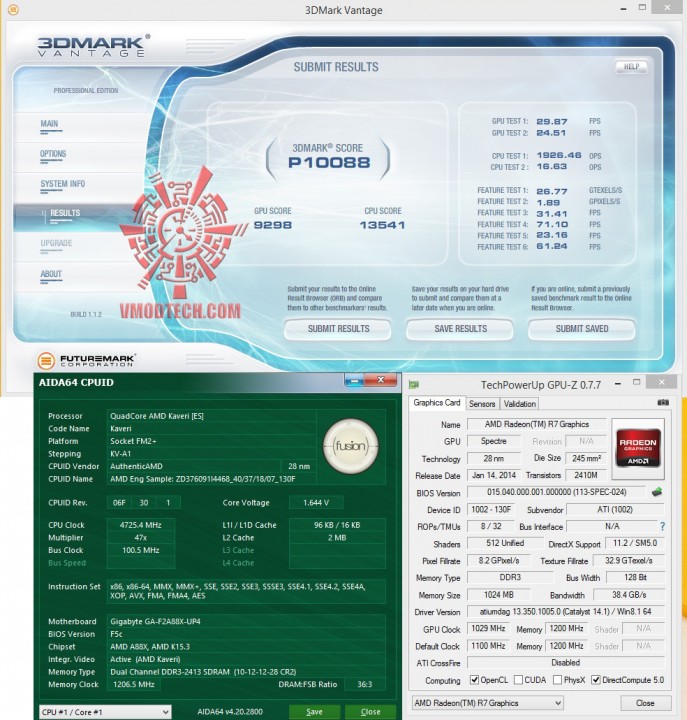This screenshot has height=720, width=687.
Task: Open the ABOUT section
Action: tap(51, 274)
